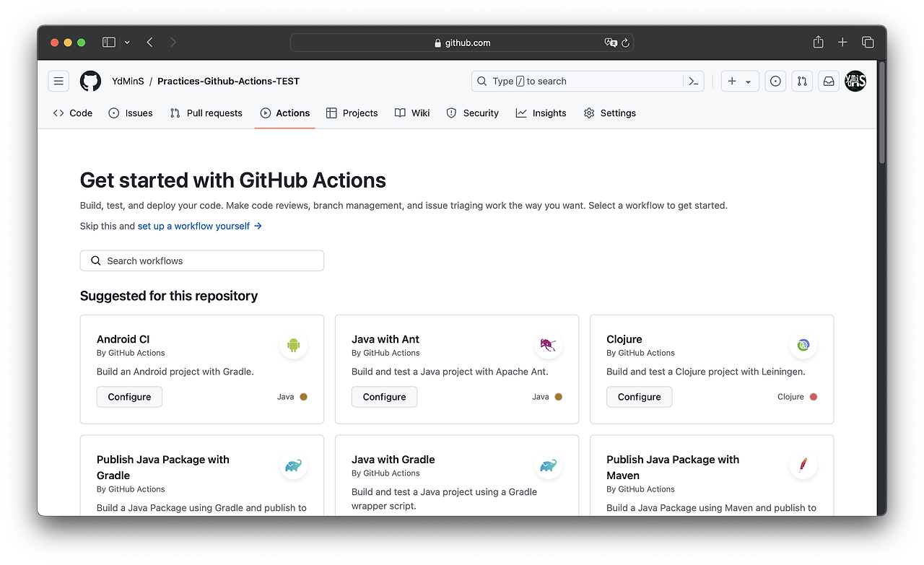Switch to the Issues tab
Image resolution: width=924 pixels, height=565 pixels.
131,113
